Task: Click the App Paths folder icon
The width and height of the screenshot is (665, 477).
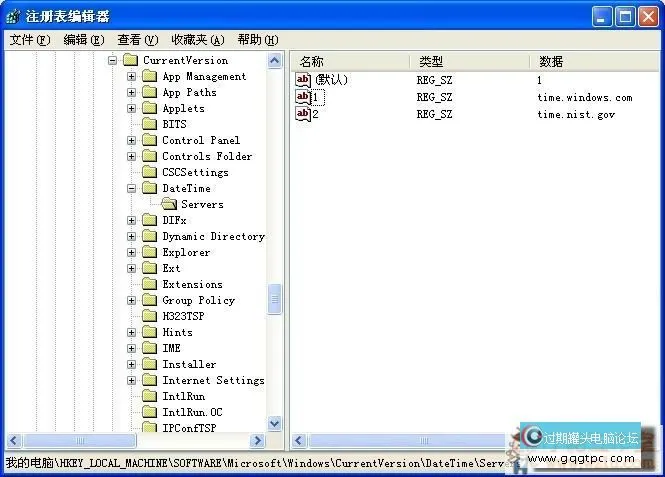Action: pos(149,92)
